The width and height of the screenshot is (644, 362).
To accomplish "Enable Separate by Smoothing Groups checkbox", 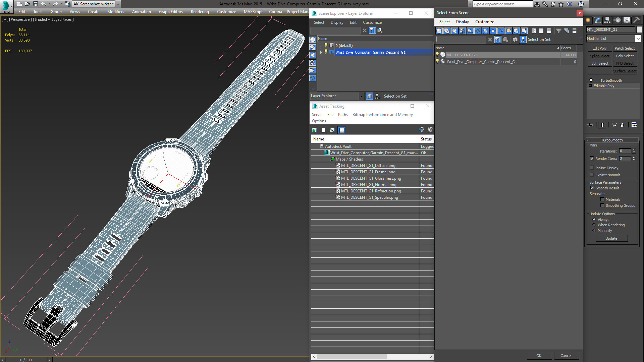I will (x=602, y=205).
